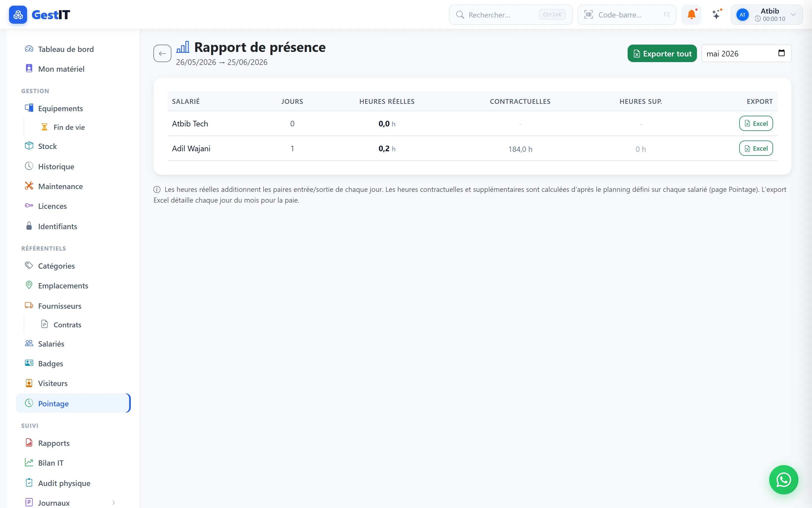812x508 pixels.
Task: Click the GestIT brand name
Action: coord(51,15)
